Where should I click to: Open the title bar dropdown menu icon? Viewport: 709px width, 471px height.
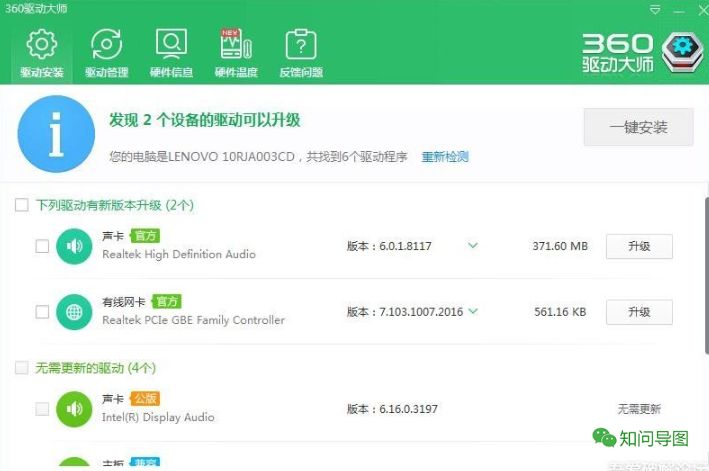pyautogui.click(x=655, y=10)
